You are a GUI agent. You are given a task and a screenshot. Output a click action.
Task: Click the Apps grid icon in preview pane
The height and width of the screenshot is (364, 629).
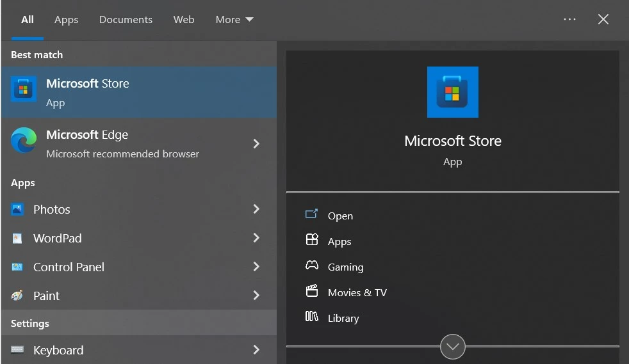312,239
